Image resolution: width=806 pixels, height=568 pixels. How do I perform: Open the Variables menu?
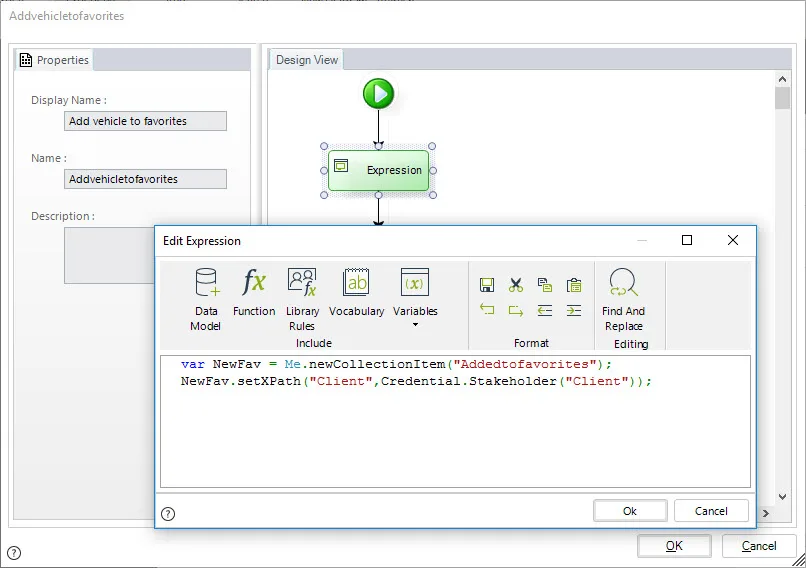click(415, 297)
